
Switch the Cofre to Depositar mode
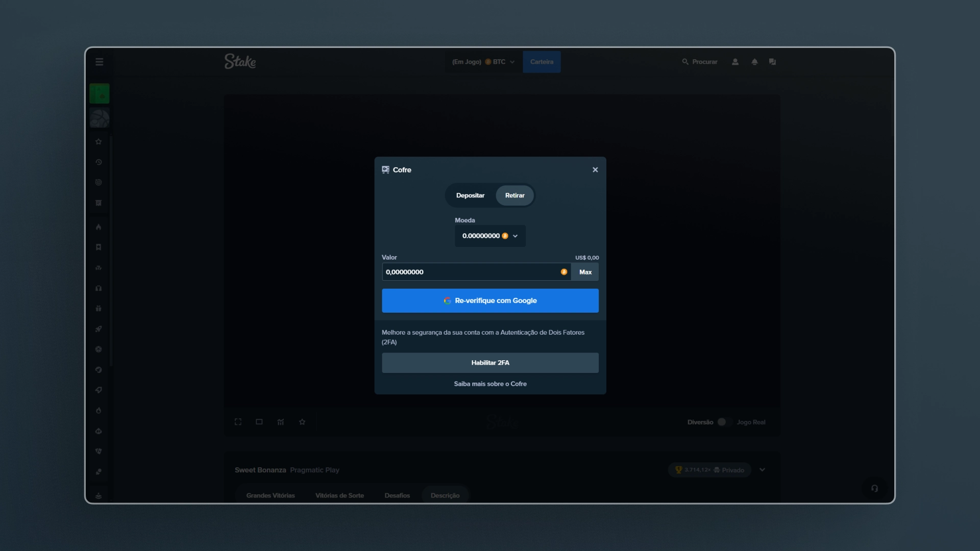[470, 195]
